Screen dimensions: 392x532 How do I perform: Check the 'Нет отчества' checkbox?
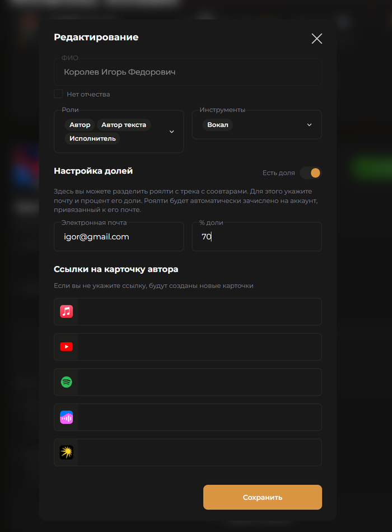pos(58,94)
